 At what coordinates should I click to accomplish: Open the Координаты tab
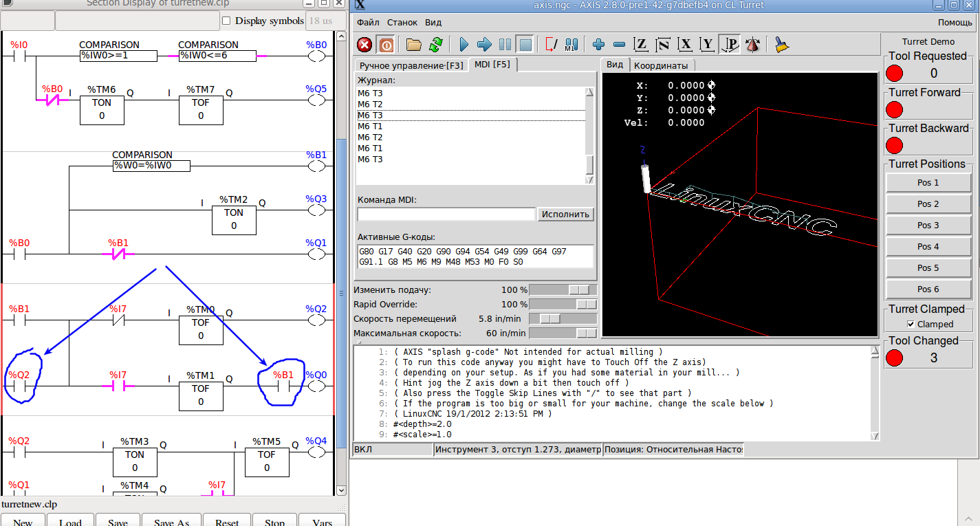[x=660, y=65]
